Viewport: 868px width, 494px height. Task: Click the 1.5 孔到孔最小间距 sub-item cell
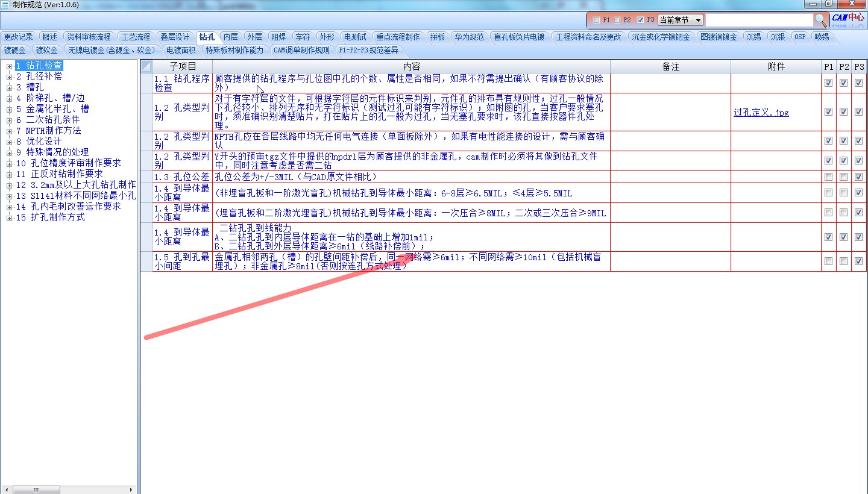coord(183,261)
